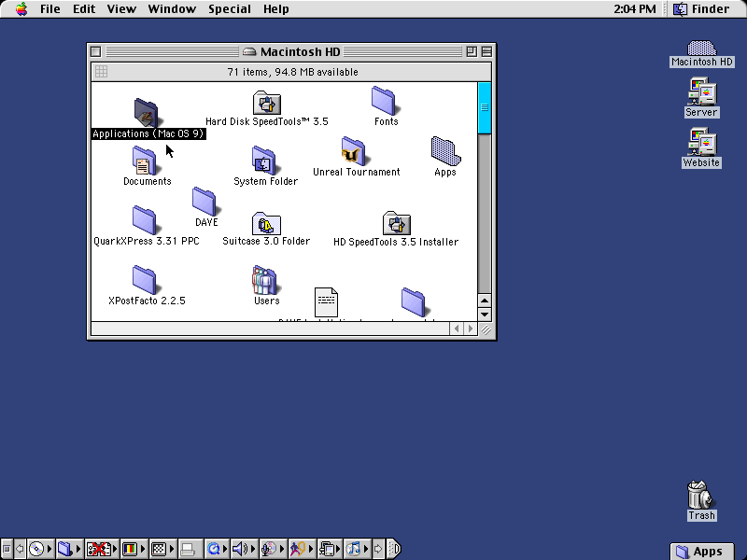
Task: Click the Apps tab at bottom right
Action: point(702,551)
